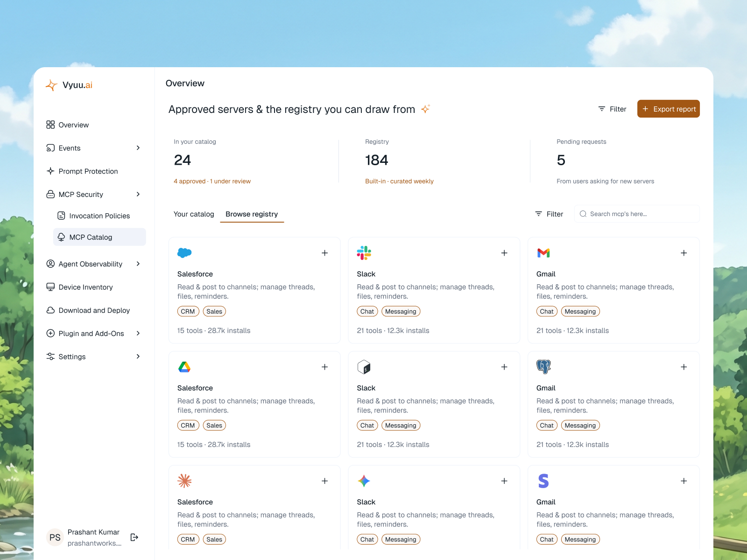Image resolution: width=747 pixels, height=560 pixels.
Task: Click plus on the Google Drive logo card
Action: [x=325, y=367]
